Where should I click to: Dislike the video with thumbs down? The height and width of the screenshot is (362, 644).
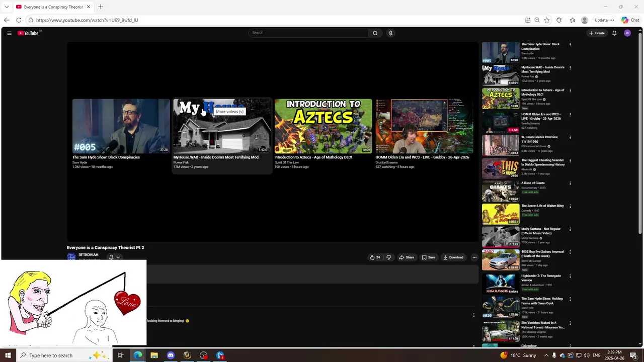click(x=388, y=257)
